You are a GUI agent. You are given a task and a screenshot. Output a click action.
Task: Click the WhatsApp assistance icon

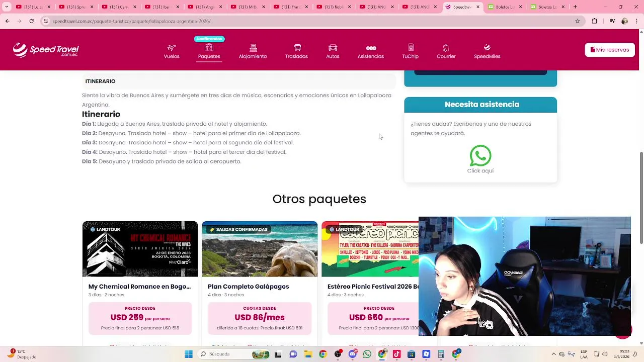coord(480,155)
